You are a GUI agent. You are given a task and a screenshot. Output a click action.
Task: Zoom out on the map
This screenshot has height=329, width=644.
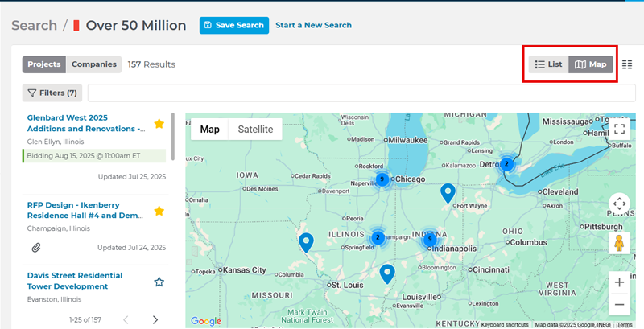pos(619,304)
